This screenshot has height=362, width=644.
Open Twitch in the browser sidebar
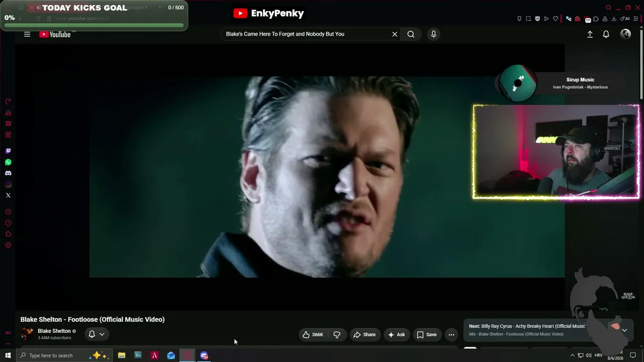(8, 151)
